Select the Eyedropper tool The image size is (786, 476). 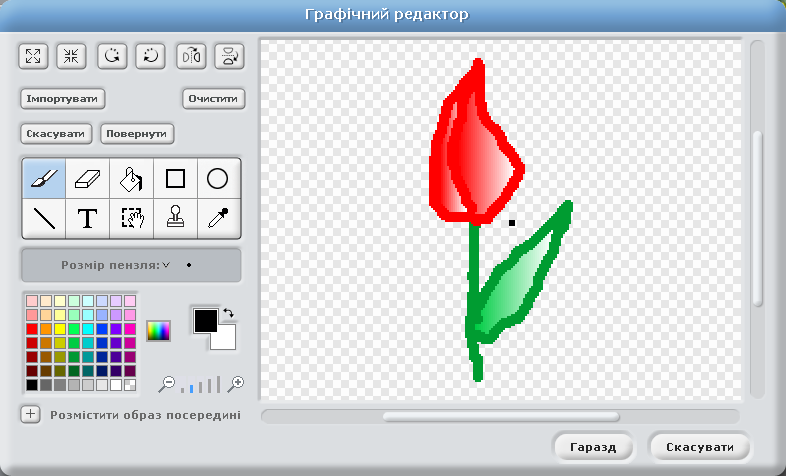pos(219,218)
